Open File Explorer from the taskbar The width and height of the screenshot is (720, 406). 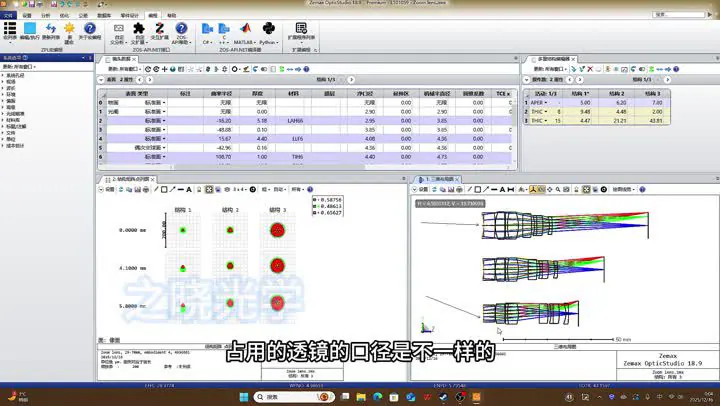(361, 397)
